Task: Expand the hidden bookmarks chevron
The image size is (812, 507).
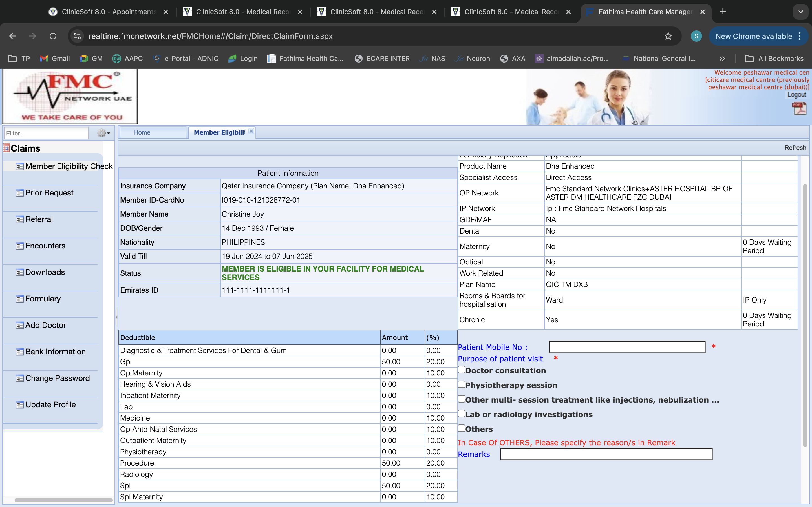Action: (x=722, y=59)
